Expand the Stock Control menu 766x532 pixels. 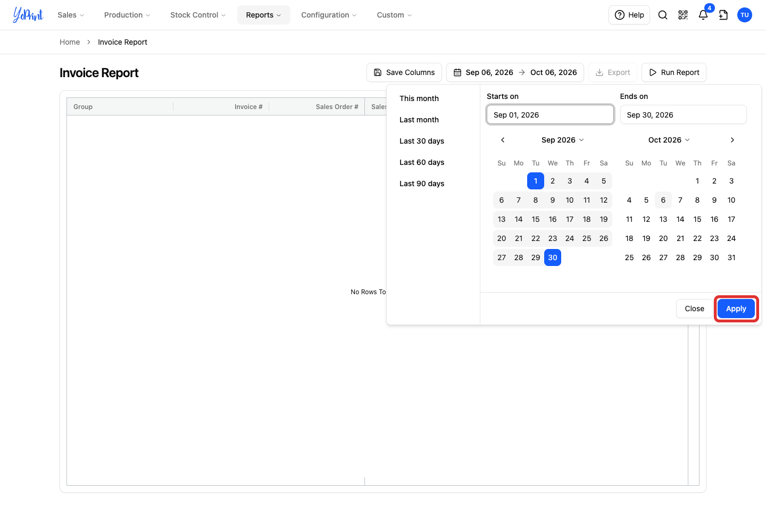pyautogui.click(x=198, y=15)
